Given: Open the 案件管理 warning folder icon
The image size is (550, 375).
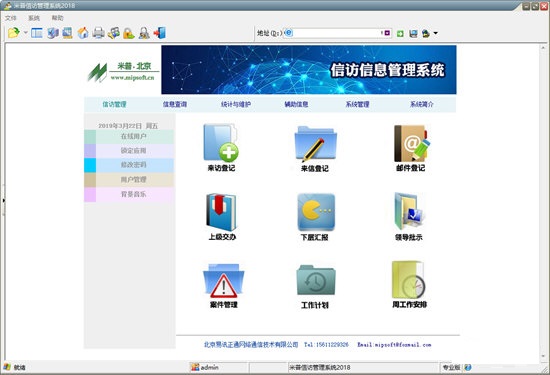Looking at the screenshot, I should (x=223, y=281).
